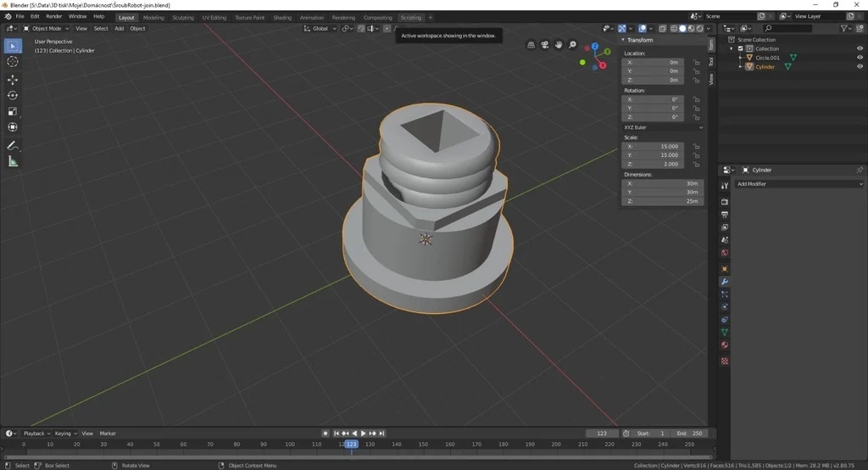The image size is (868, 470).
Task: Select the Select Box tool
Action: click(x=13, y=46)
